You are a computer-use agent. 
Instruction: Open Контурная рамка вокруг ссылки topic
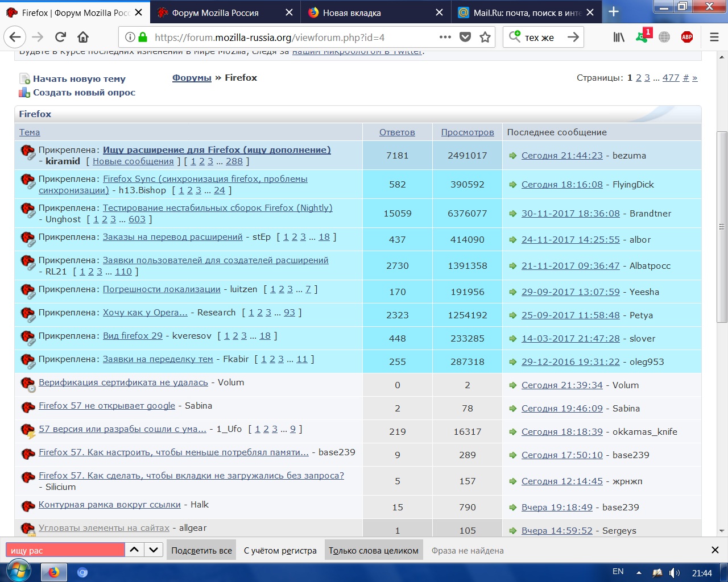pos(110,505)
